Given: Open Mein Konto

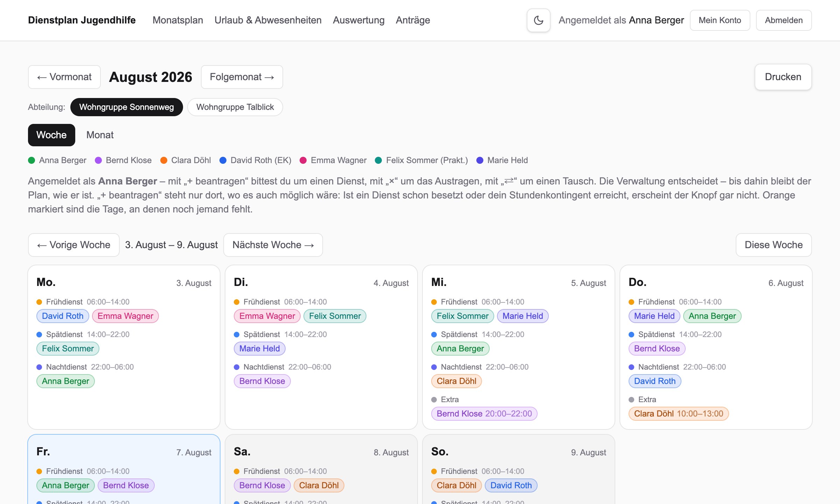Looking at the screenshot, I should tap(720, 20).
